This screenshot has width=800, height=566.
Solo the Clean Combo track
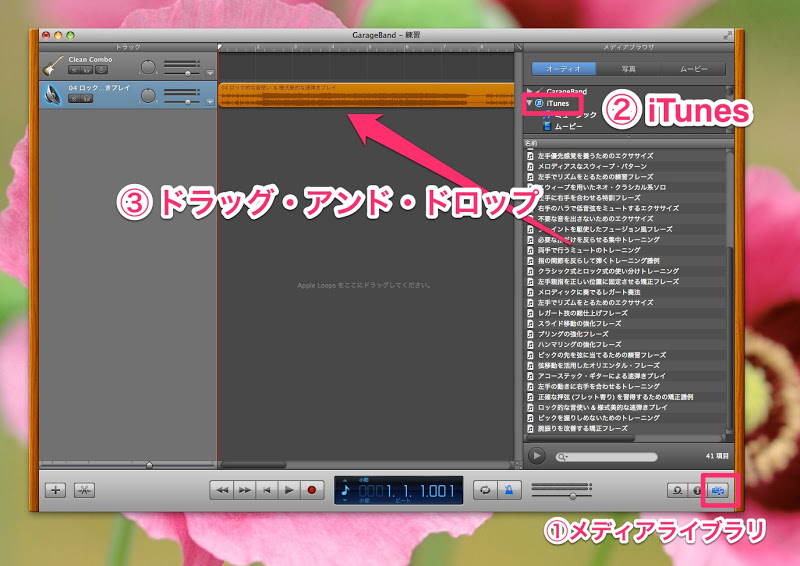pyautogui.click(x=87, y=70)
